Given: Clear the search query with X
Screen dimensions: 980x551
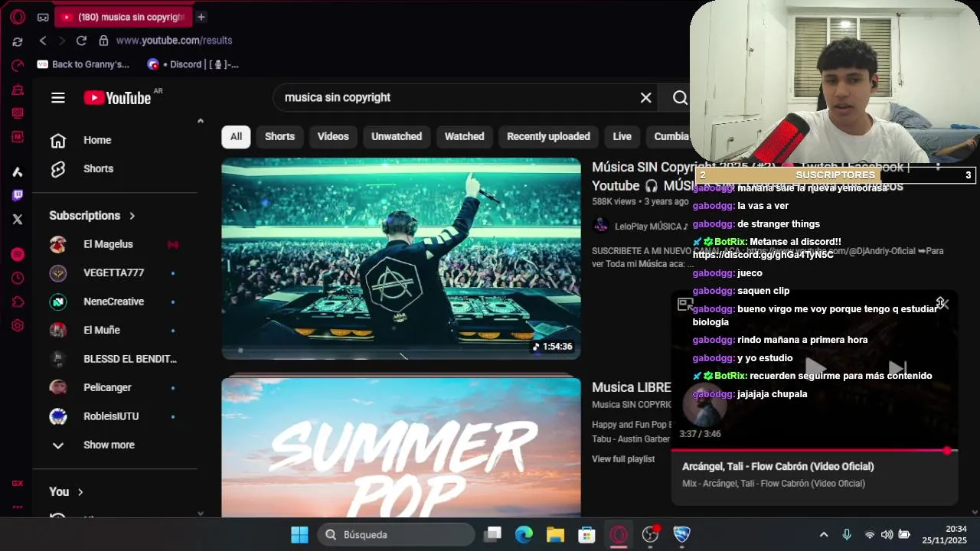Looking at the screenshot, I should 645,97.
